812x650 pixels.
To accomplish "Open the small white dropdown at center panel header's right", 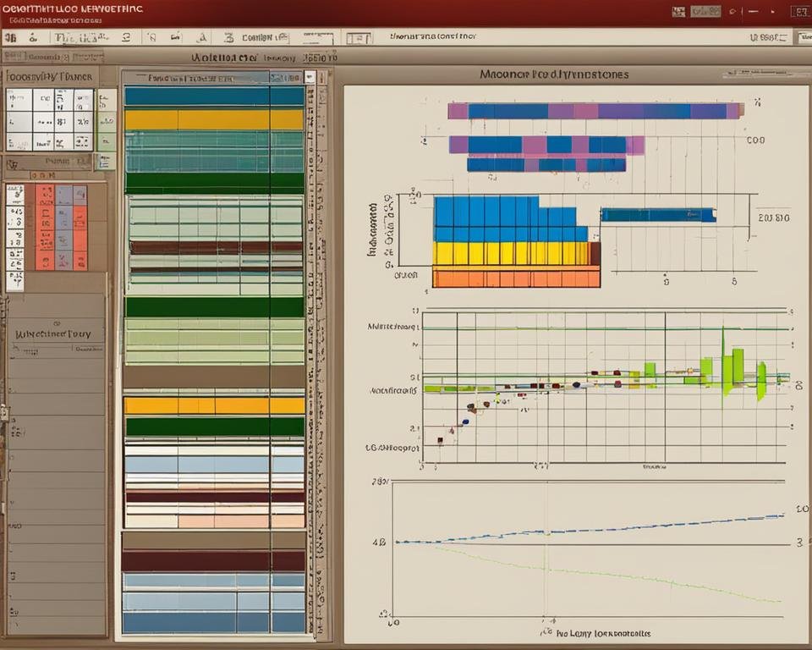I will (310, 77).
